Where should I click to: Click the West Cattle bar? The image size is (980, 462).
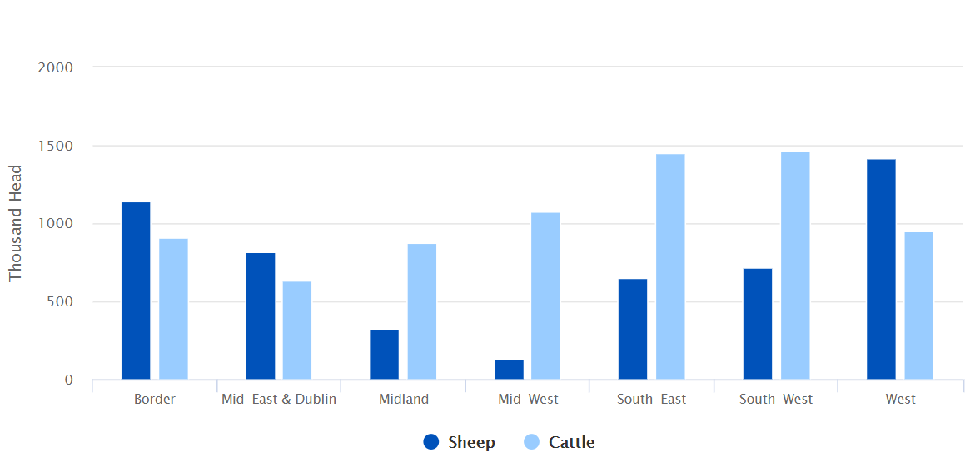[919, 306]
